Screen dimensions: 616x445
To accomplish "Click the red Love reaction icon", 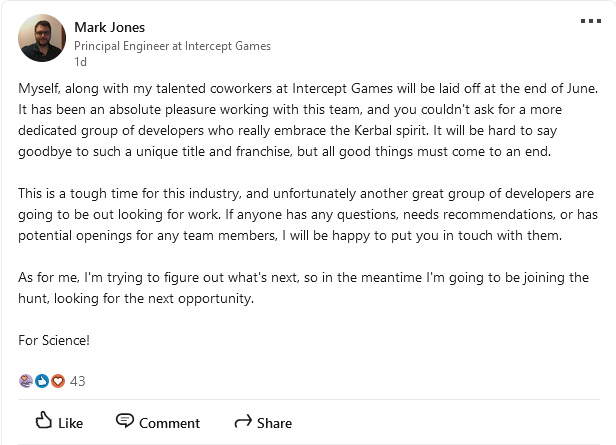I will click(x=57, y=381).
